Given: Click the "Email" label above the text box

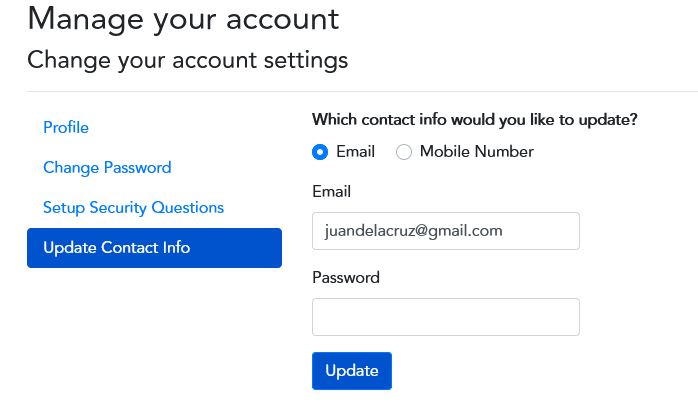Looking at the screenshot, I should coord(331,191).
